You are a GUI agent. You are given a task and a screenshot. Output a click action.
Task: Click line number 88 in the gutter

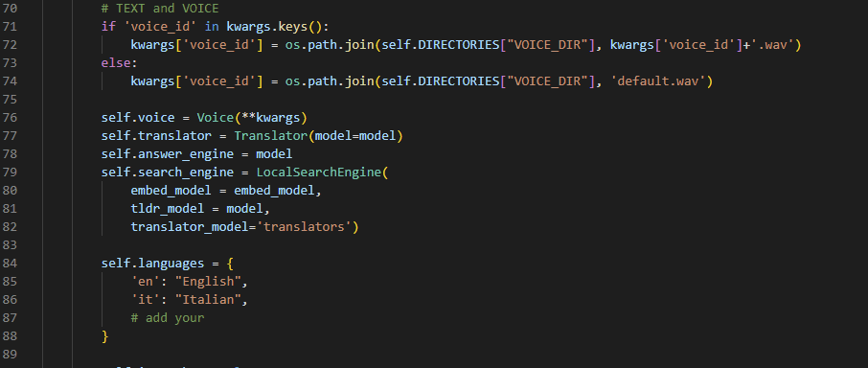10,337
